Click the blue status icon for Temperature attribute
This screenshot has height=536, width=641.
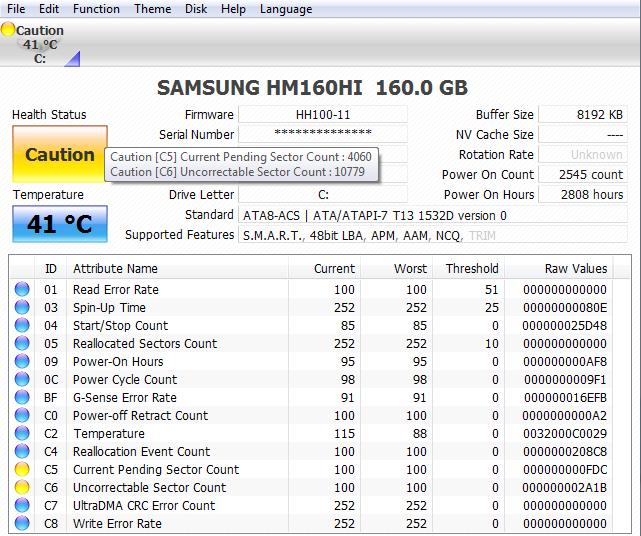click(22, 433)
